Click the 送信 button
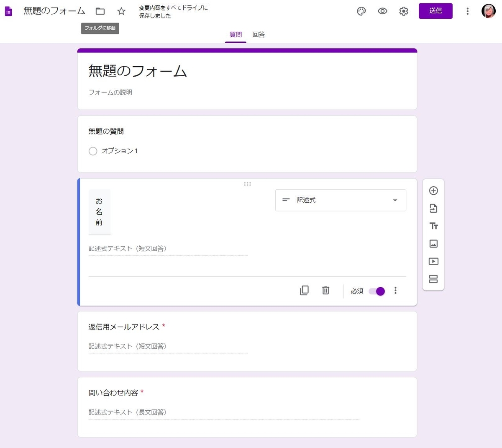This screenshot has height=448, width=502. tap(435, 11)
